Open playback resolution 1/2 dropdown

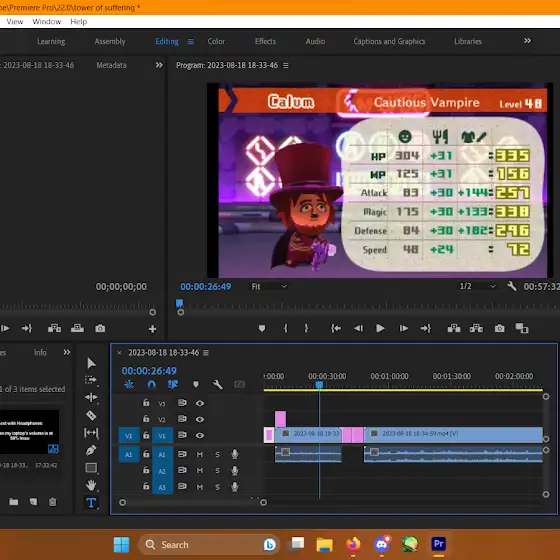coord(477,286)
